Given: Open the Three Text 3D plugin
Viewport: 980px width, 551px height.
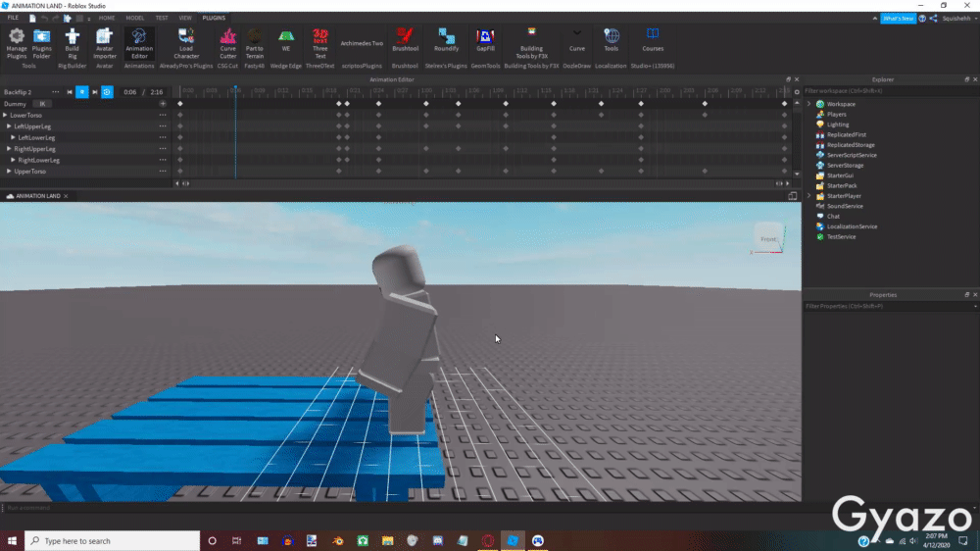Looking at the screenshot, I should click(320, 44).
